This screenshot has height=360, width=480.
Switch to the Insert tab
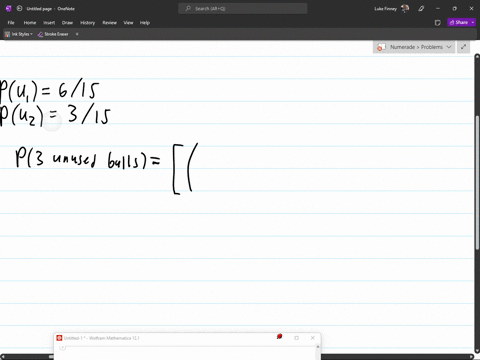49,23
